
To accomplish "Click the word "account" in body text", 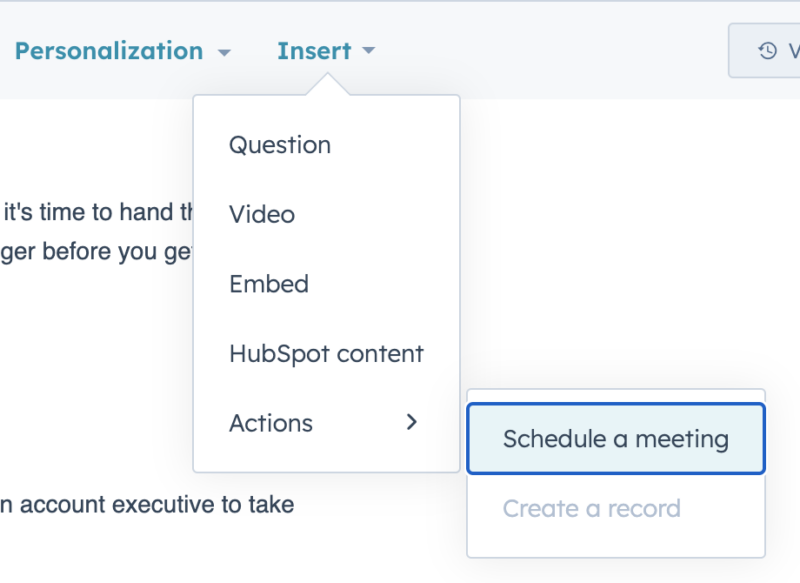I will pyautogui.click(x=63, y=505).
